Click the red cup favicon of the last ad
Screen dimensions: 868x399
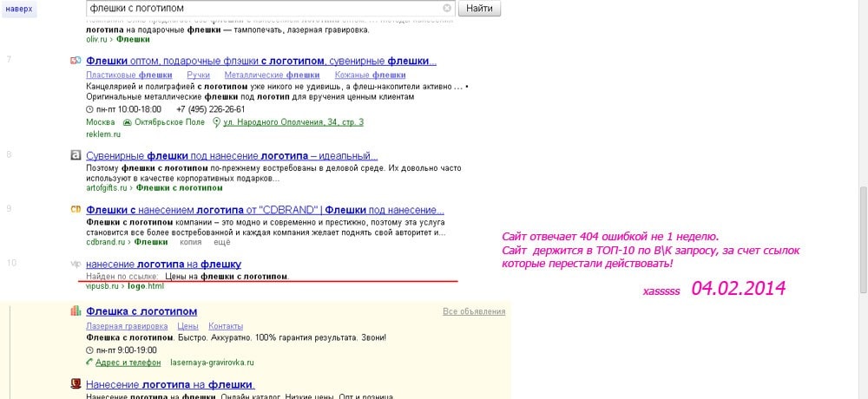76,383
